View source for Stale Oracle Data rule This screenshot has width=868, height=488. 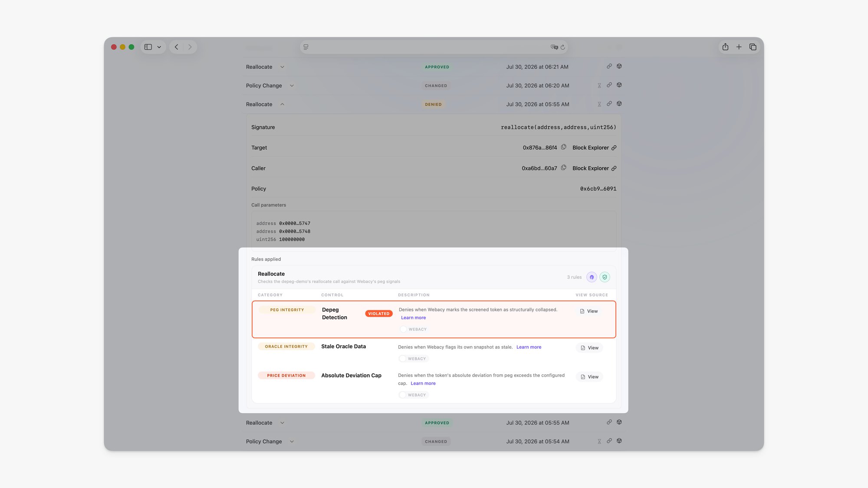589,348
